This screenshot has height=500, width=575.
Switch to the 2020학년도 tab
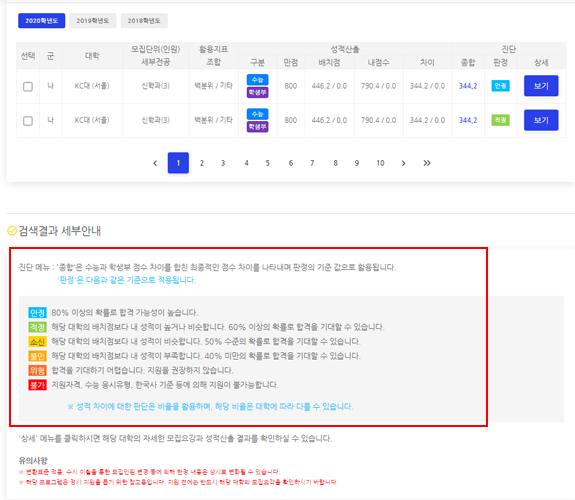pos(41,21)
